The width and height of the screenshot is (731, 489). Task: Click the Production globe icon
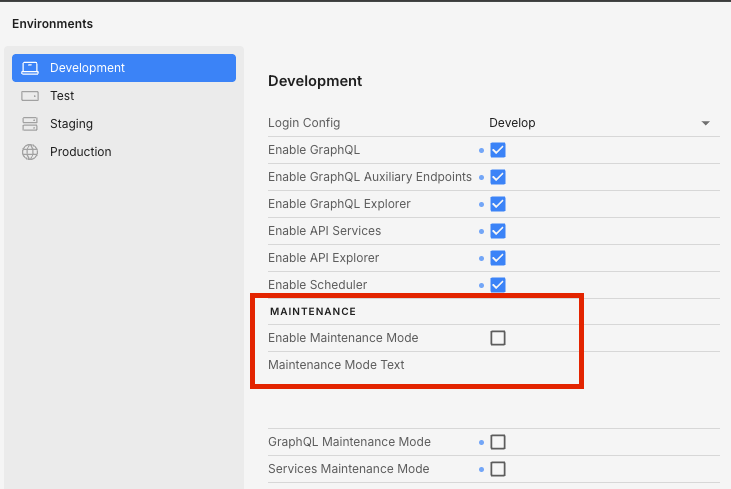[x=30, y=152]
